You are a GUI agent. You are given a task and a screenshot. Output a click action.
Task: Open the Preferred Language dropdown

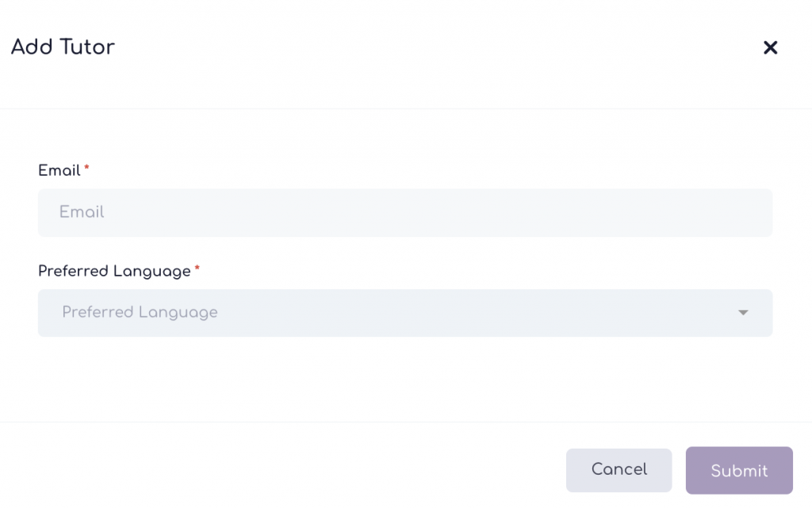point(405,313)
